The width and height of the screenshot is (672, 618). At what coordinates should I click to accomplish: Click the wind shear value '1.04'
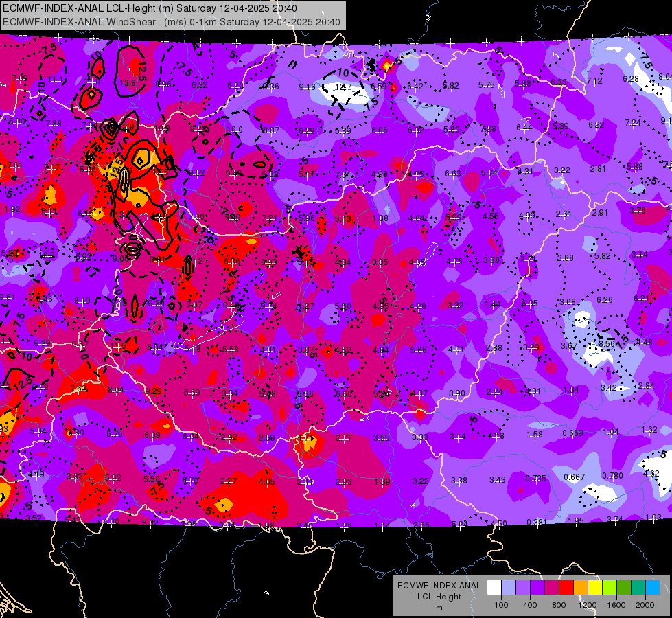611,431
